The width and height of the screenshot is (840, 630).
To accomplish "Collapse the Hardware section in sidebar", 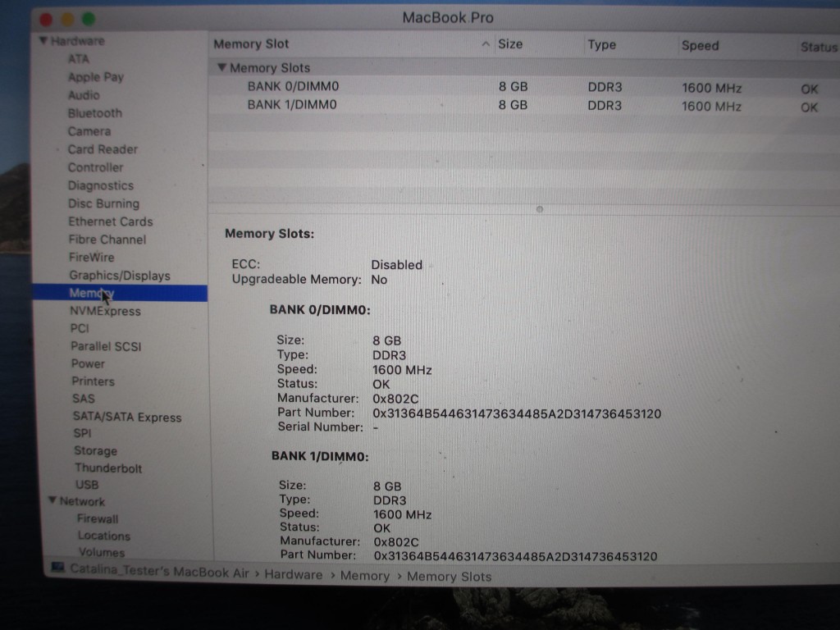I will [44, 41].
